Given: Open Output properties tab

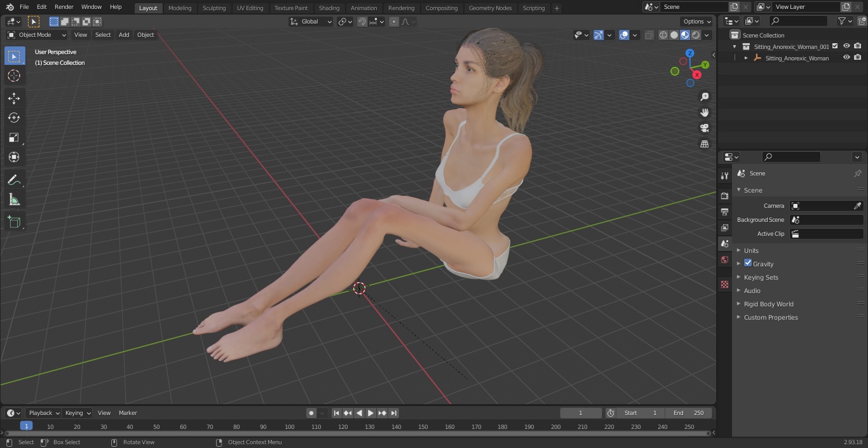Looking at the screenshot, I should click(x=724, y=212).
